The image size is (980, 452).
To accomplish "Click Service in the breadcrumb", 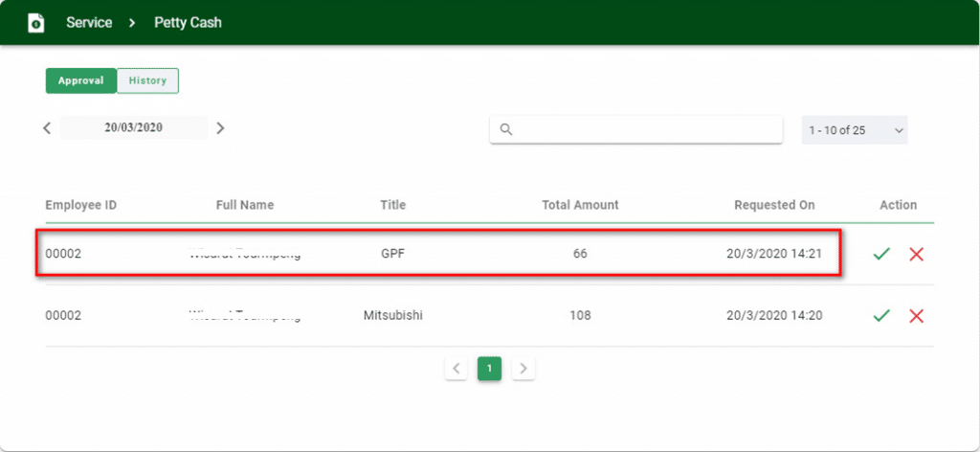I will tap(90, 22).
